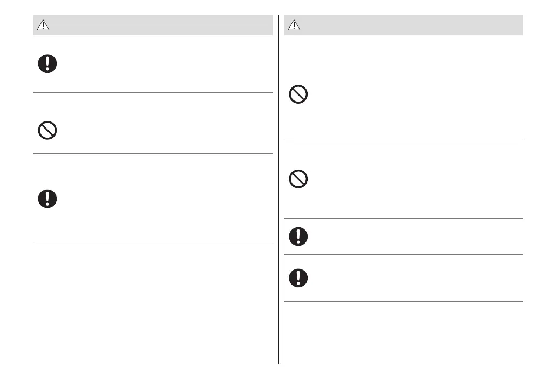The width and height of the screenshot is (557, 392).
Task: Click the prohibition icon in the left column
Action: click(47, 131)
